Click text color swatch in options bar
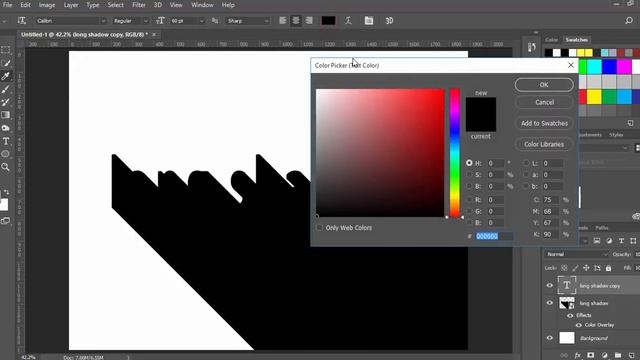 (328, 20)
